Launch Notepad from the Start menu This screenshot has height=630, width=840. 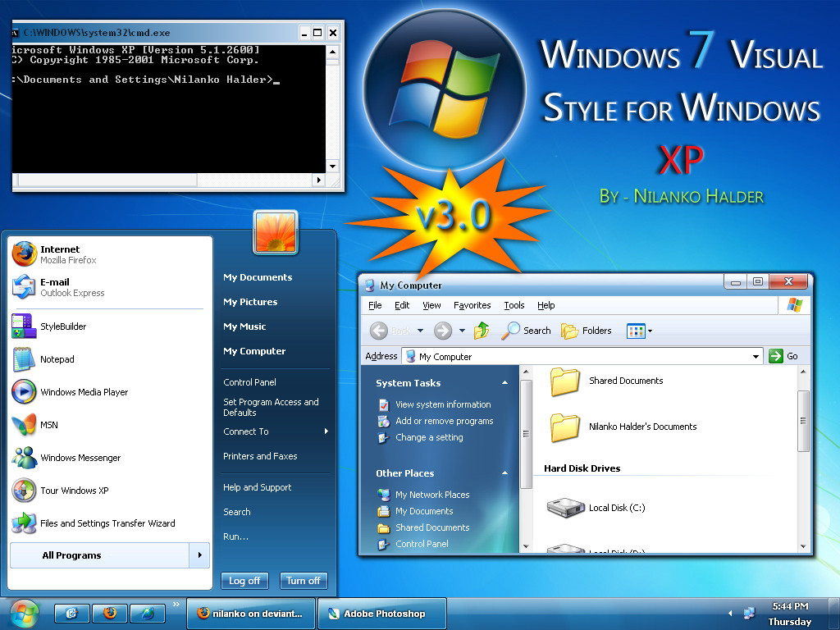pos(25,359)
